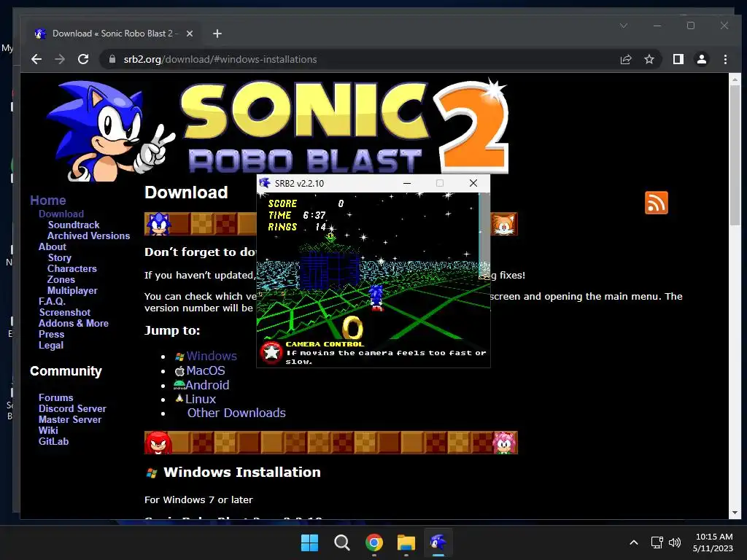Jump to the Linux download section

[201, 399]
